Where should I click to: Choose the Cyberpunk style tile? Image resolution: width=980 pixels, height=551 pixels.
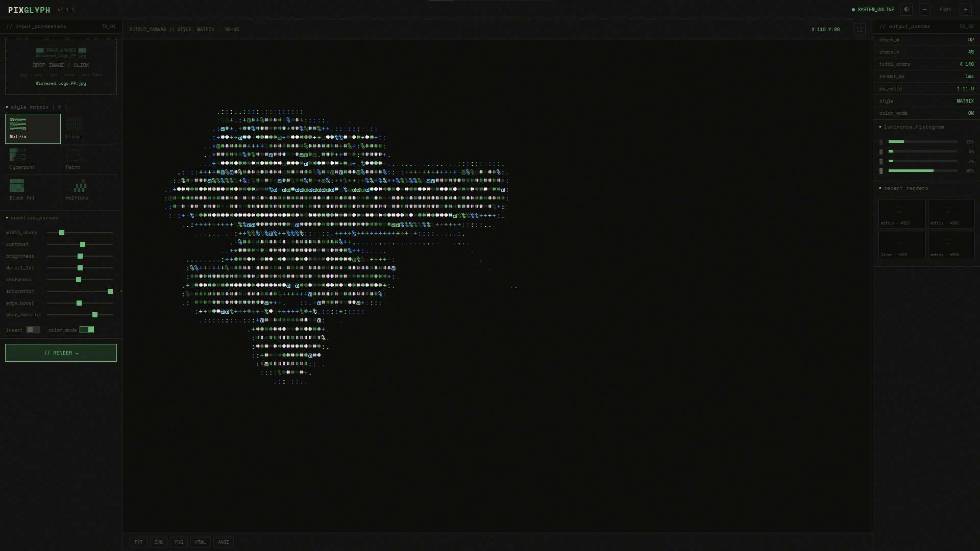point(33,159)
